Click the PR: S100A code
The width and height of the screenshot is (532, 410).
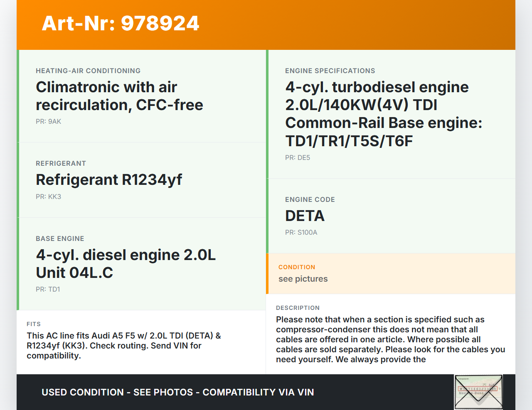(x=301, y=233)
